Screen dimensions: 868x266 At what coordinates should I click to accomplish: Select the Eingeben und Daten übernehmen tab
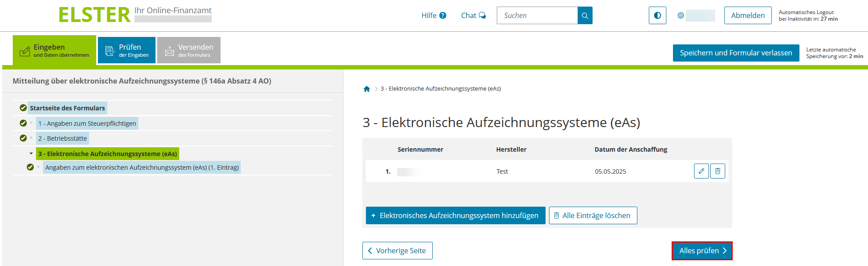pos(54,51)
